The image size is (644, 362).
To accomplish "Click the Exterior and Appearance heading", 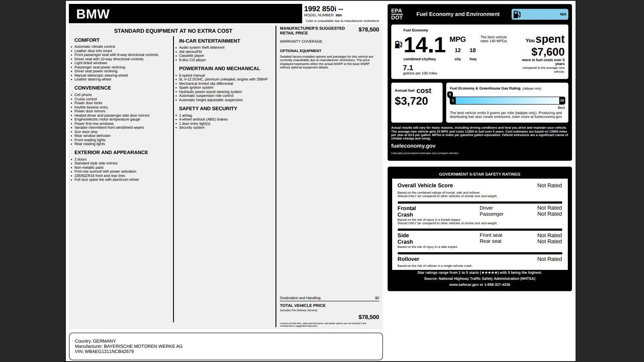I will [x=111, y=152].
